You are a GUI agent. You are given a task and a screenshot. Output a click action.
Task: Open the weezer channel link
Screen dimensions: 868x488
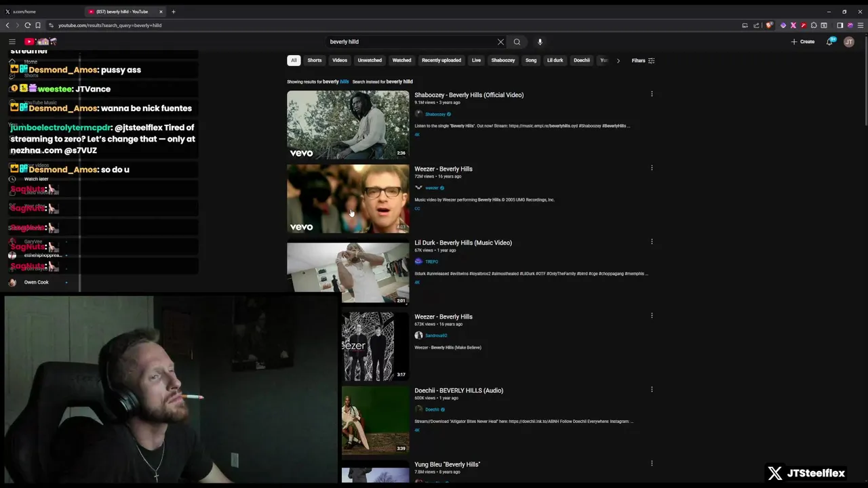pyautogui.click(x=431, y=188)
